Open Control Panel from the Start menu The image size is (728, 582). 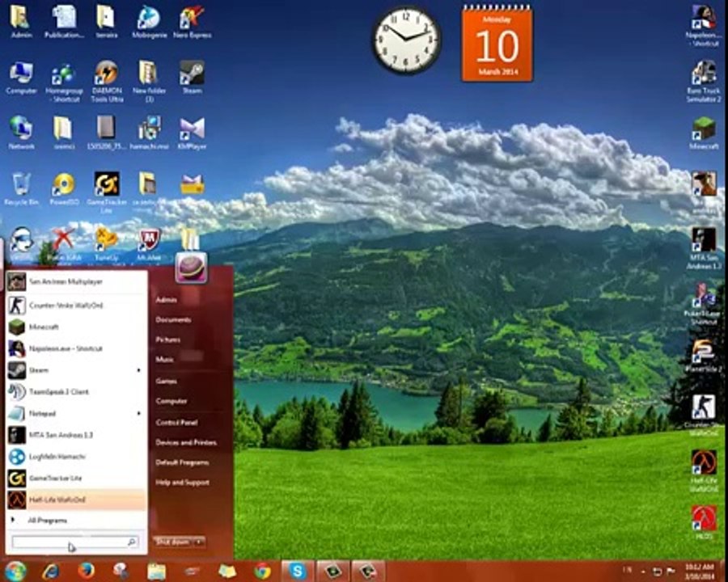pos(176,422)
